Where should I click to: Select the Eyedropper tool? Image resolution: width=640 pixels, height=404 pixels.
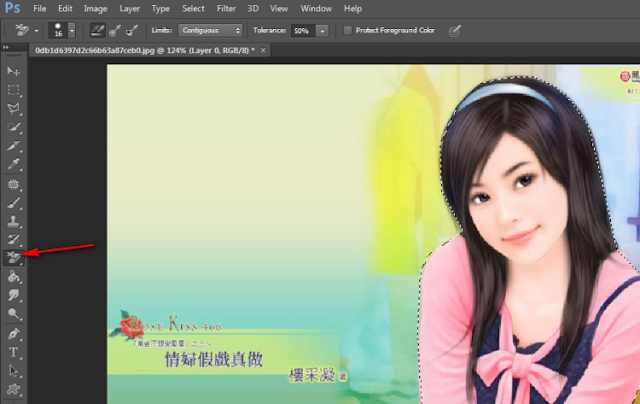pos(13,164)
